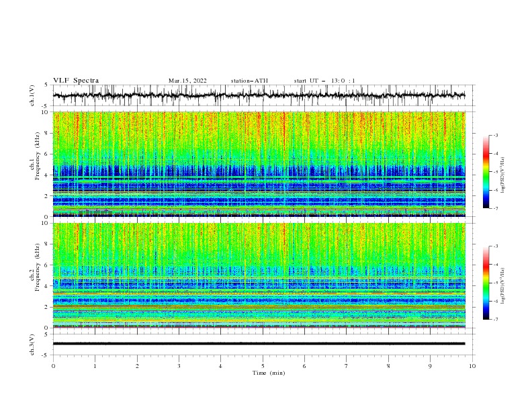Click tick label 3 on the Time axis

click(x=179, y=366)
